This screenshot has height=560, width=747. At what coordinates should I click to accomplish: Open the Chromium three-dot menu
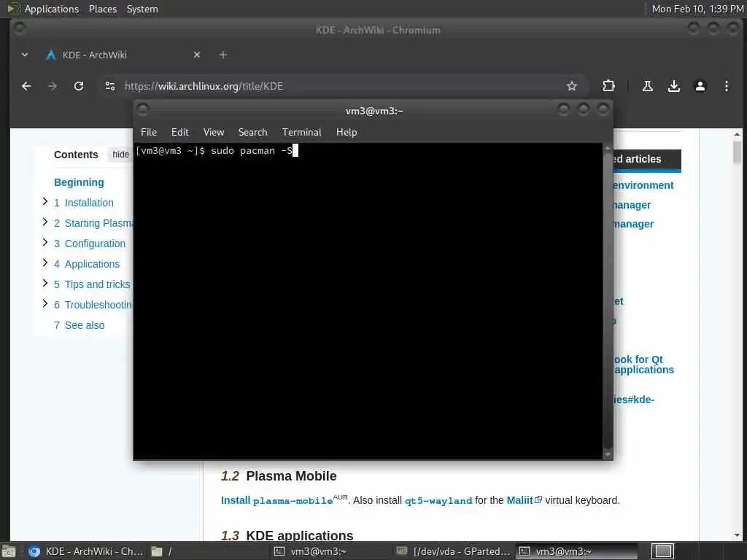[x=726, y=86]
